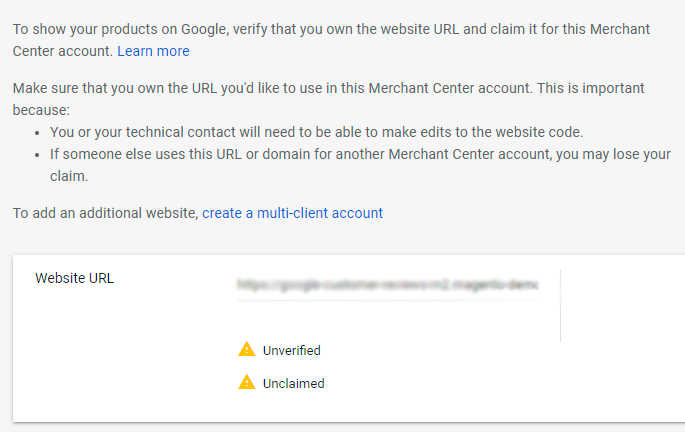Select the "Unclaimed" status text
Viewport: 685px width, 432px height.
pyautogui.click(x=293, y=383)
